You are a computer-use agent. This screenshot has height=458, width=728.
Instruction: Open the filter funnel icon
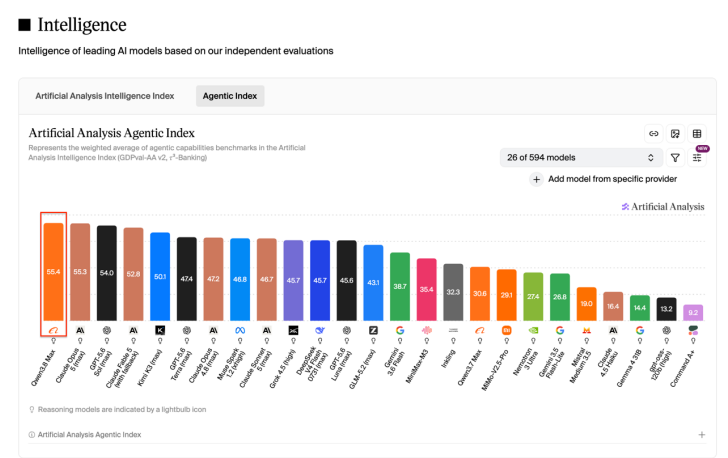[x=675, y=158]
